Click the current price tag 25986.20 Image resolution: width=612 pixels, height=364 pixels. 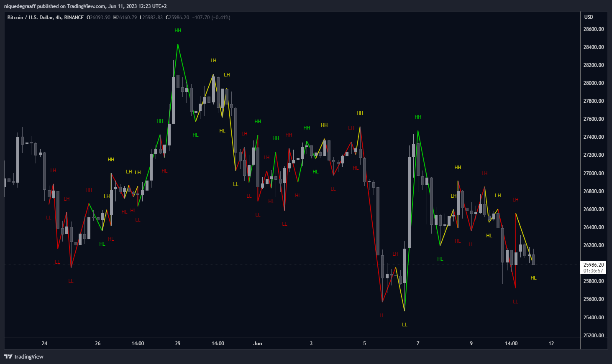(x=594, y=265)
